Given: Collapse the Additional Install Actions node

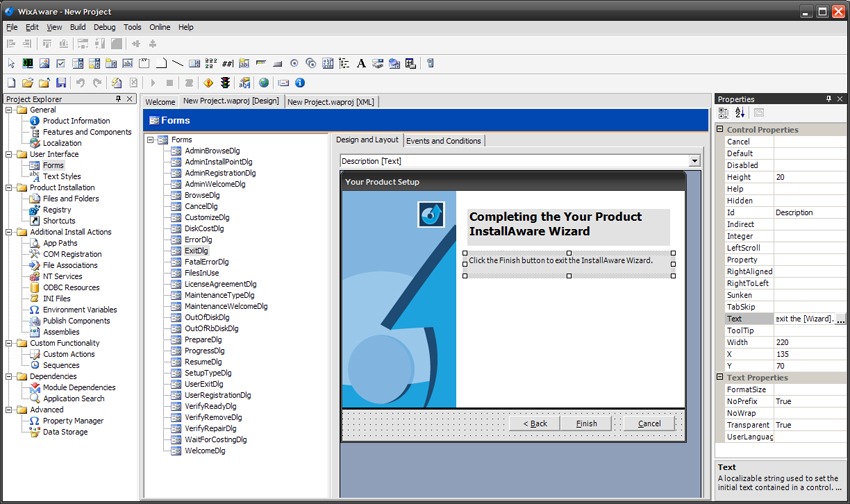Looking at the screenshot, I should 9,232.
